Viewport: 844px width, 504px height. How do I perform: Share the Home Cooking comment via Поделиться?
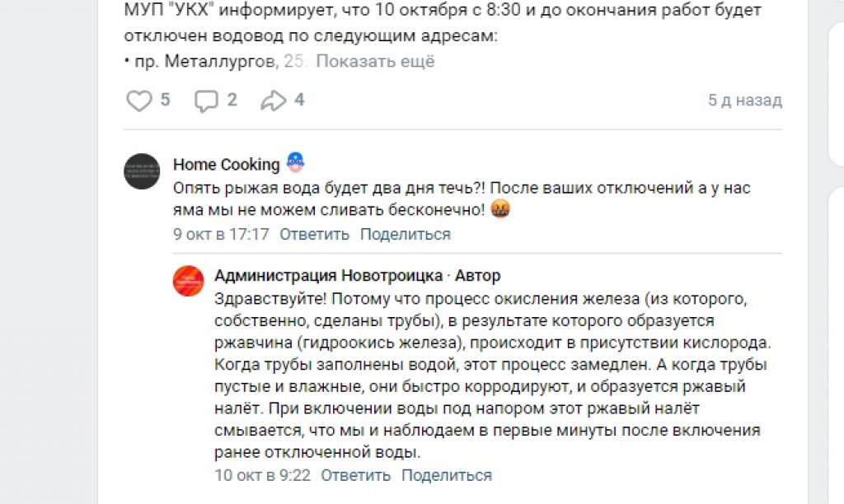click(x=405, y=234)
